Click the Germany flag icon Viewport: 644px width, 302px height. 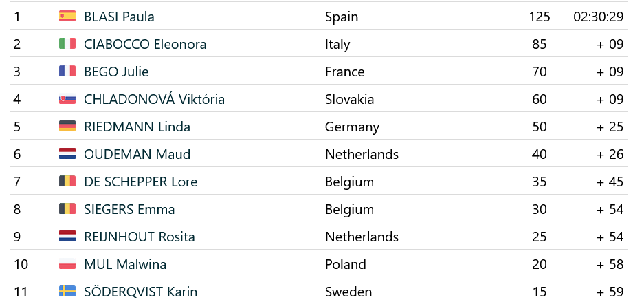pos(67,127)
